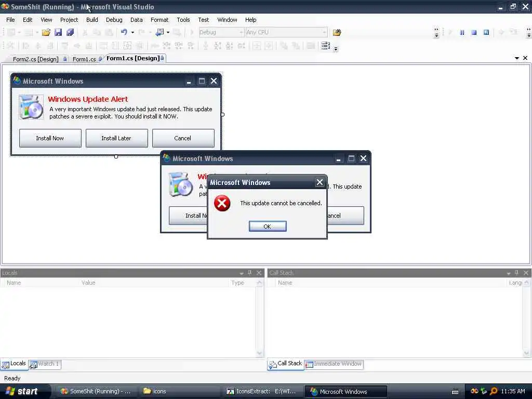Click the Open File toolbar icon
The width and height of the screenshot is (532, 399).
[46, 32]
